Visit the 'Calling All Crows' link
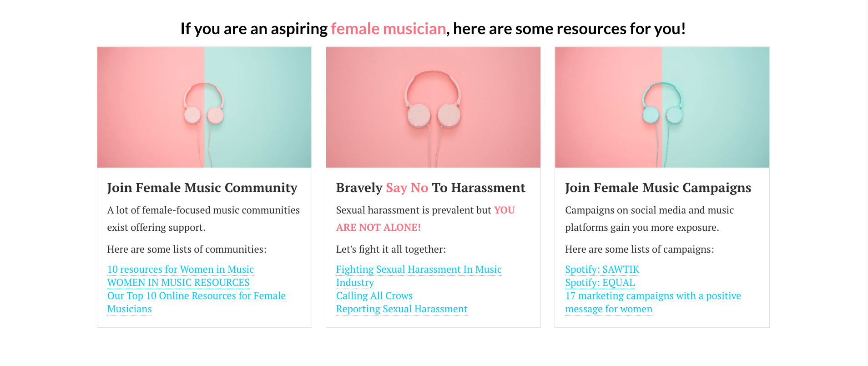This screenshot has height=366, width=868. (x=374, y=296)
